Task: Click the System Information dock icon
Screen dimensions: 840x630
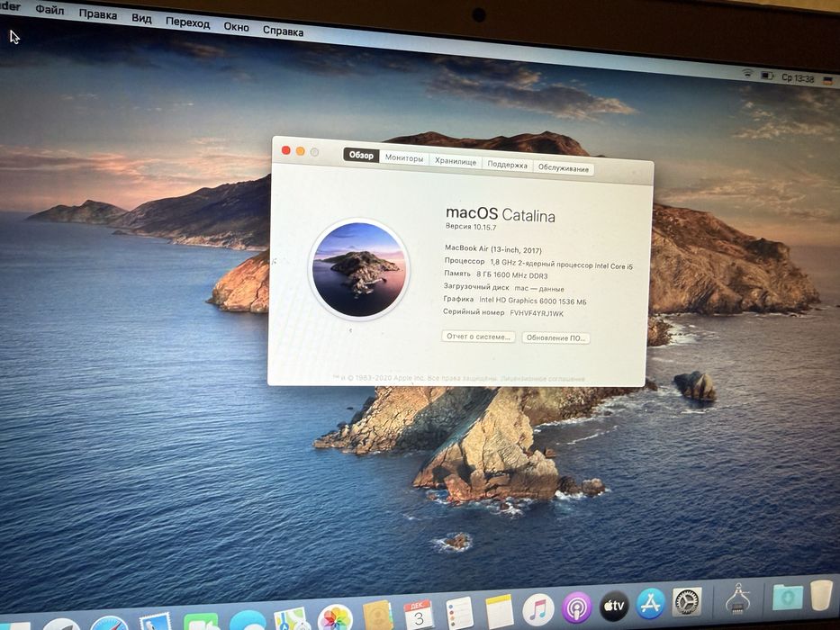Action: [x=737, y=598]
